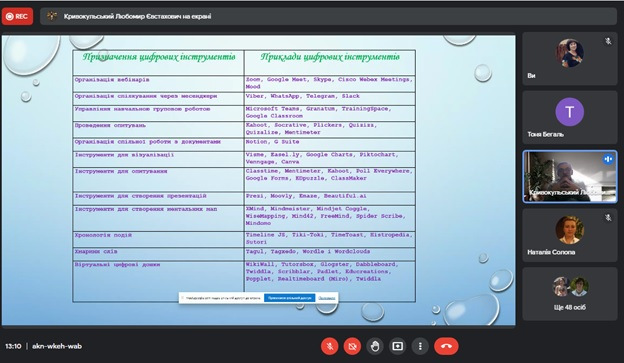Click the red REC recording indicator
624x363 pixels.
17,16
